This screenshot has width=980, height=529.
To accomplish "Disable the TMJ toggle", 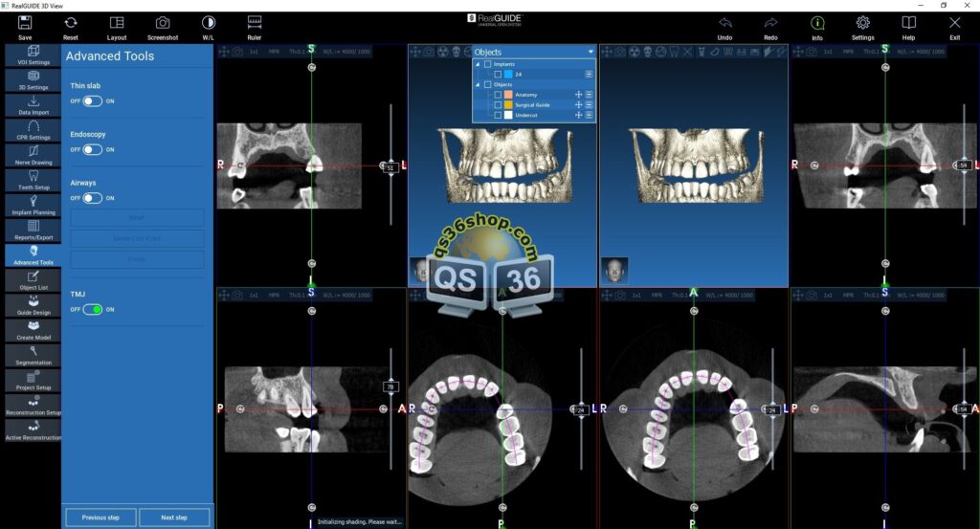I will point(92,310).
